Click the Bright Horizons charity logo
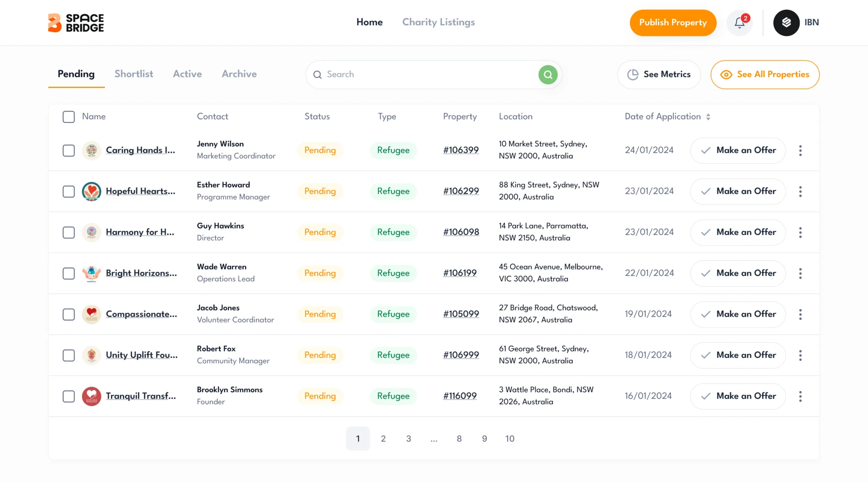The image size is (868, 482). point(91,273)
